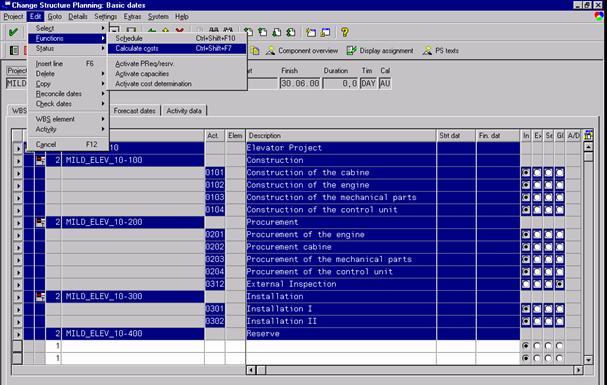Viewport: 607px width, 385px height.
Task: Click the Find binoculars icon
Action: tap(214, 31)
